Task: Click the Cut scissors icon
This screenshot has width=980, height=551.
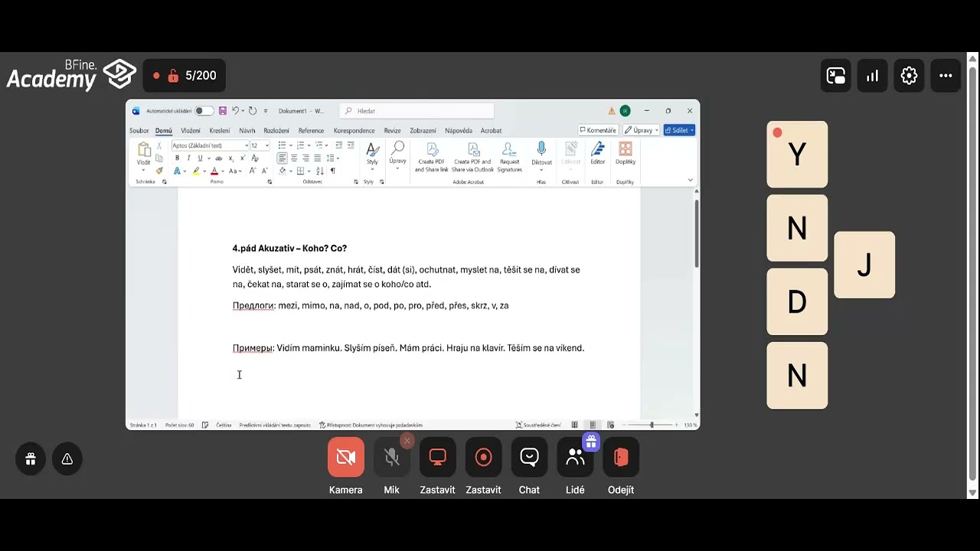Action: (159, 146)
